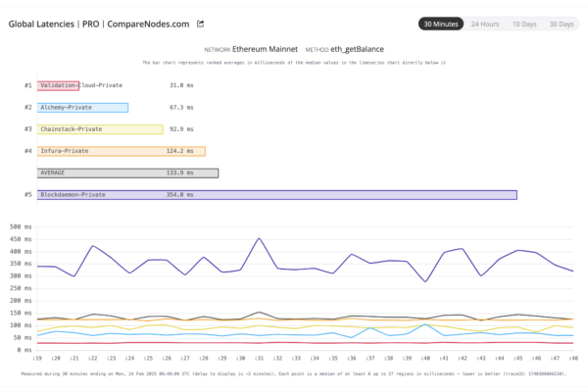Click the 124.2 ms value
The width and height of the screenshot is (588, 392).
(180, 151)
